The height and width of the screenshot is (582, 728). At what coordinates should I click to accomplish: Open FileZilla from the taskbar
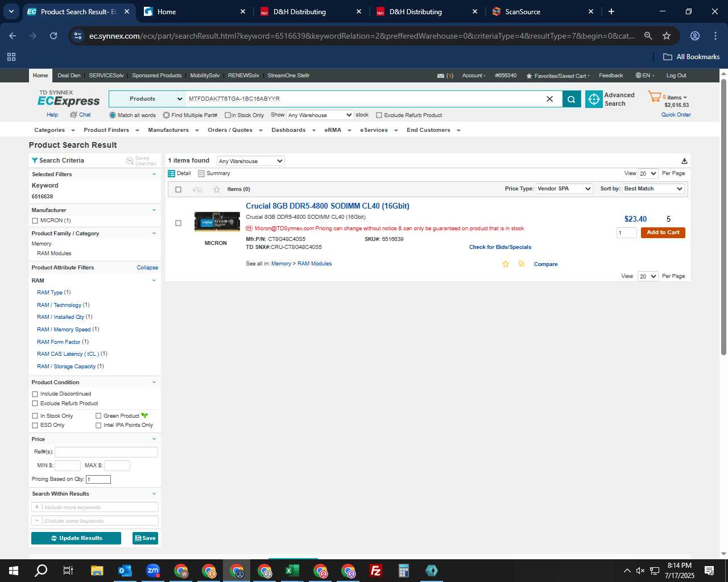click(376, 571)
